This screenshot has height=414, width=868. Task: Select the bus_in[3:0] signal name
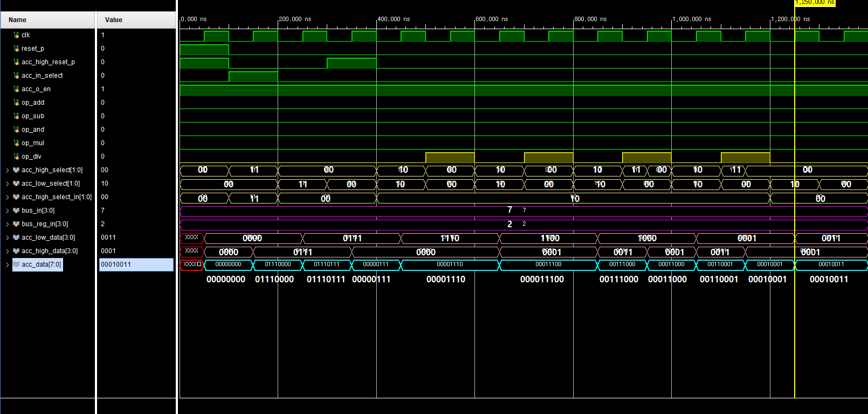38,211
